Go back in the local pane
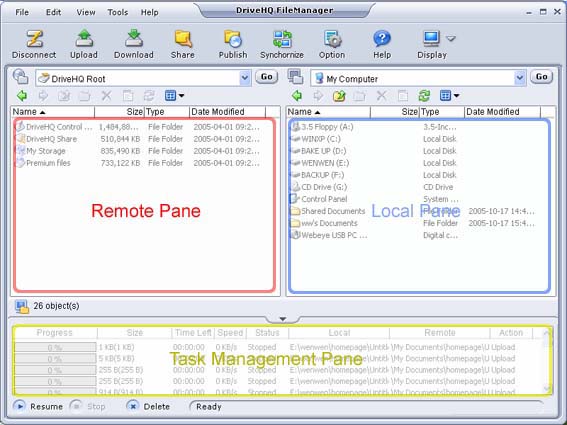This screenshot has height=425, width=567. (x=297, y=96)
